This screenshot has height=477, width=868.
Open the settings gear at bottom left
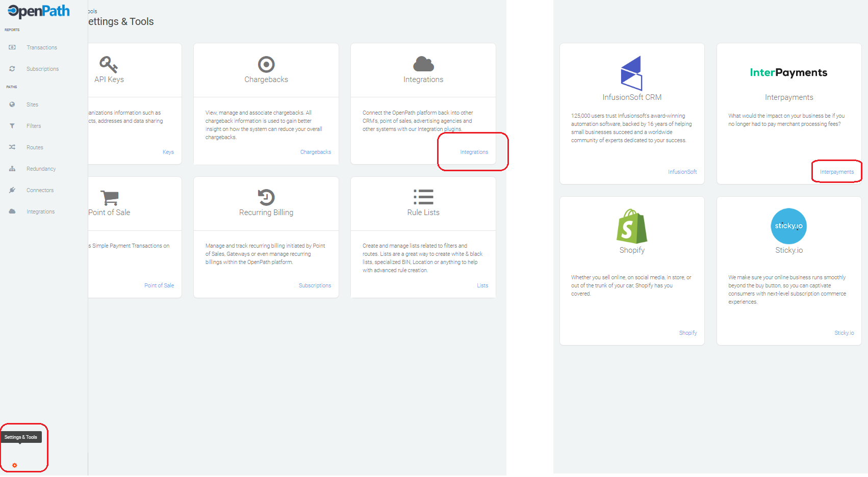pyautogui.click(x=14, y=465)
